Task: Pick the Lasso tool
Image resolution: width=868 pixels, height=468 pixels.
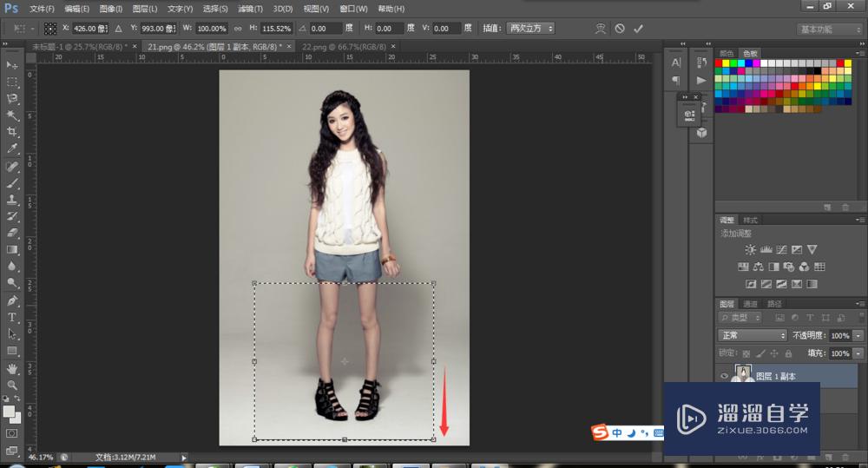Action: 12,98
